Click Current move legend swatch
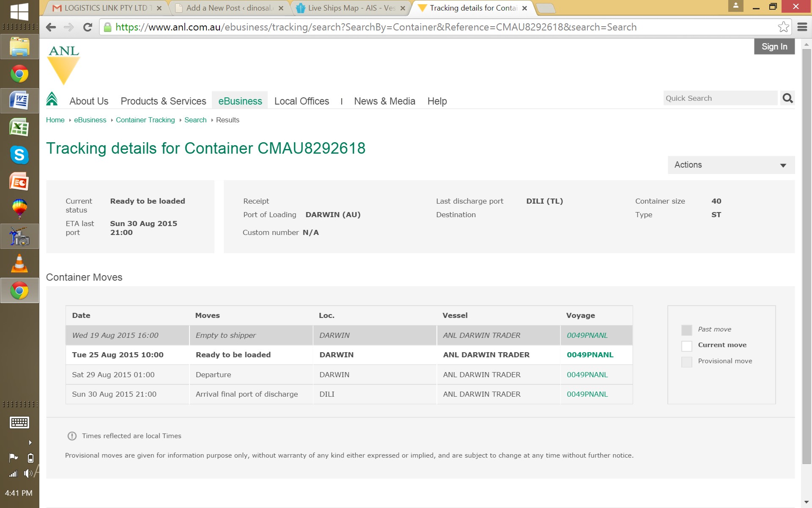Viewport: 812px width, 508px height. point(686,346)
